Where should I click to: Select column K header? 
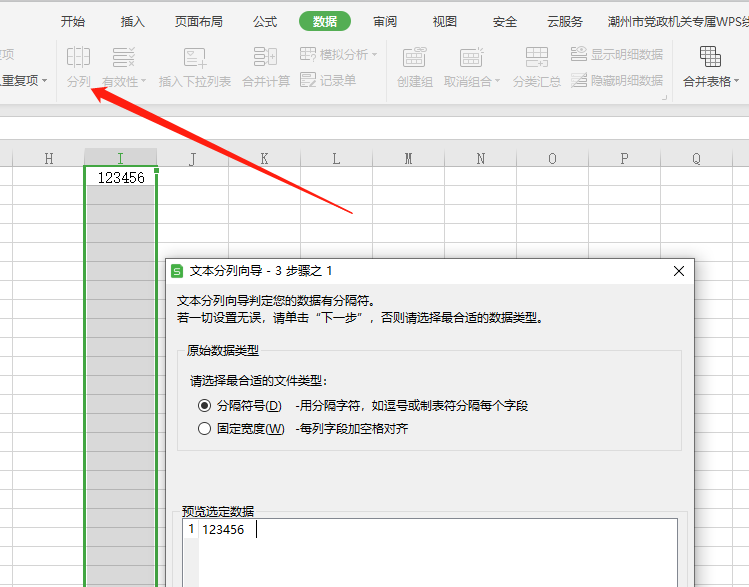pos(264,158)
